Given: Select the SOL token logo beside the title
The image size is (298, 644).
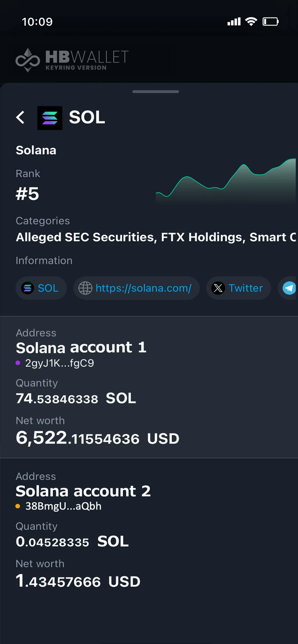Looking at the screenshot, I should click(49, 118).
